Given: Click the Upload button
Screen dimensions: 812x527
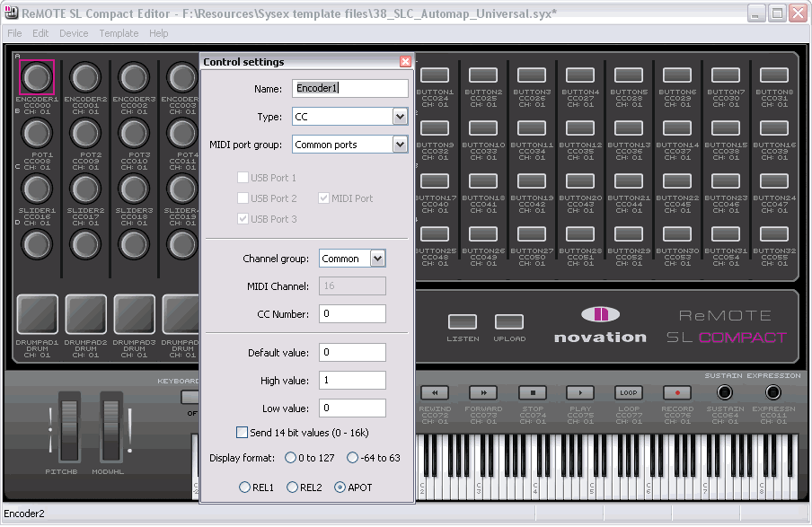Looking at the screenshot, I should tap(509, 322).
